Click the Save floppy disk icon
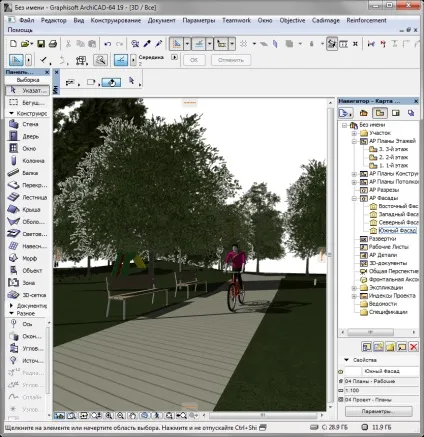 pyautogui.click(x=41, y=44)
